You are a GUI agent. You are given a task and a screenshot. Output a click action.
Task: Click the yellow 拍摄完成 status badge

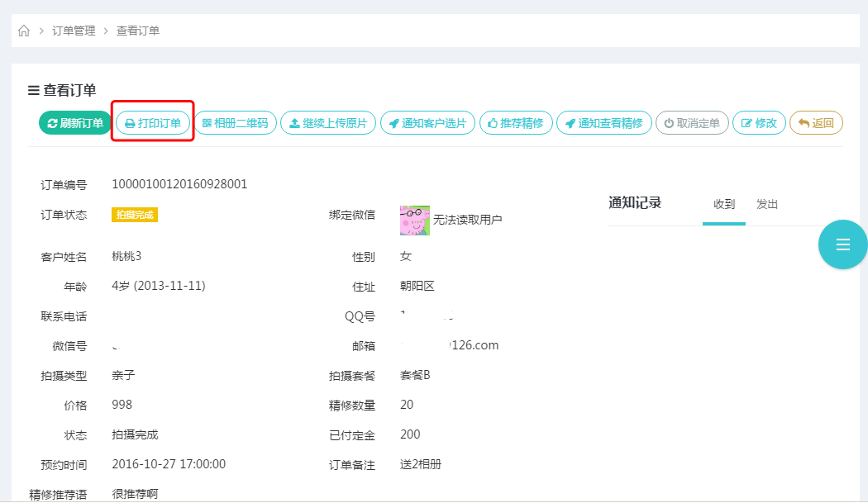coord(135,215)
